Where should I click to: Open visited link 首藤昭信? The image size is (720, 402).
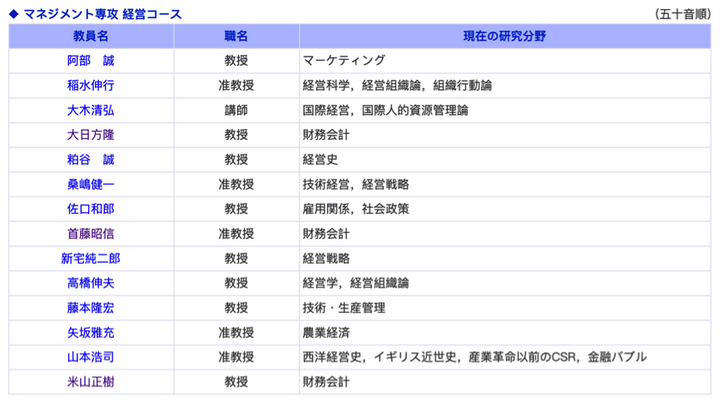(90, 234)
